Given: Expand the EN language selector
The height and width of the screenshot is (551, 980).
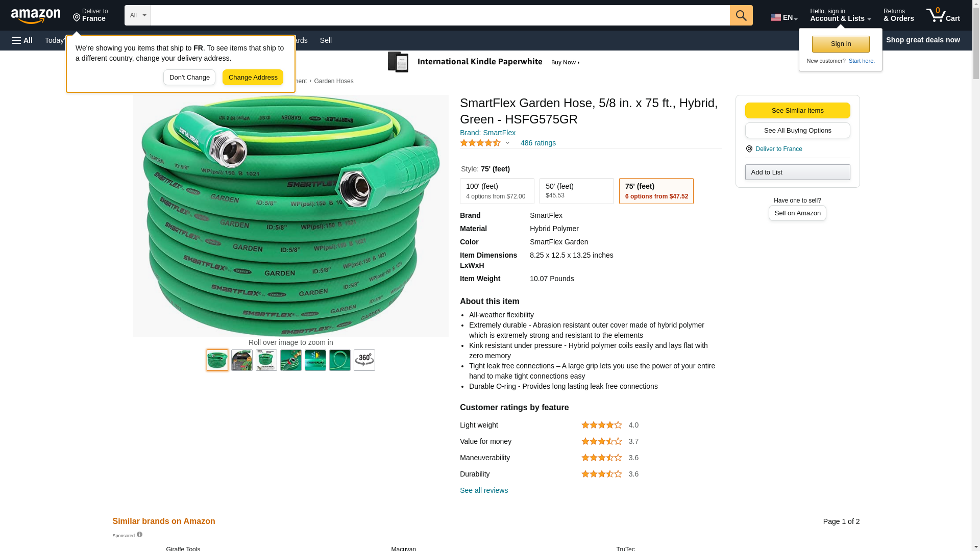Looking at the screenshot, I should coord(783,17).
